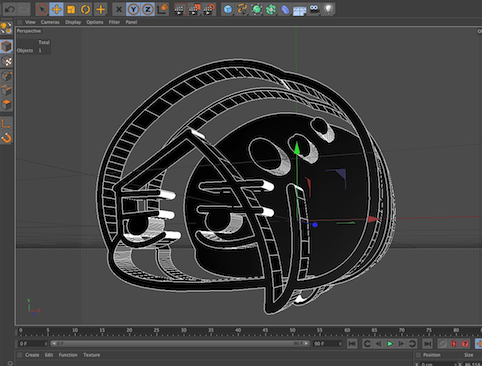The height and width of the screenshot is (366, 482).
Task: Click red X axis arrow handle
Action: [374, 219]
